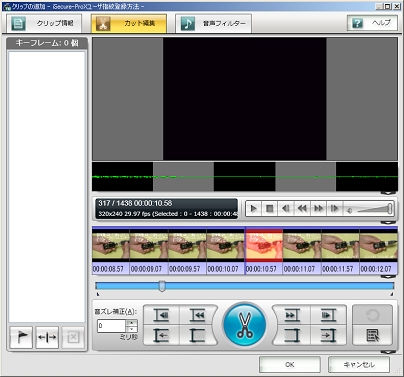Click the fast-forward double-arrow button

pyautogui.click(x=318, y=209)
